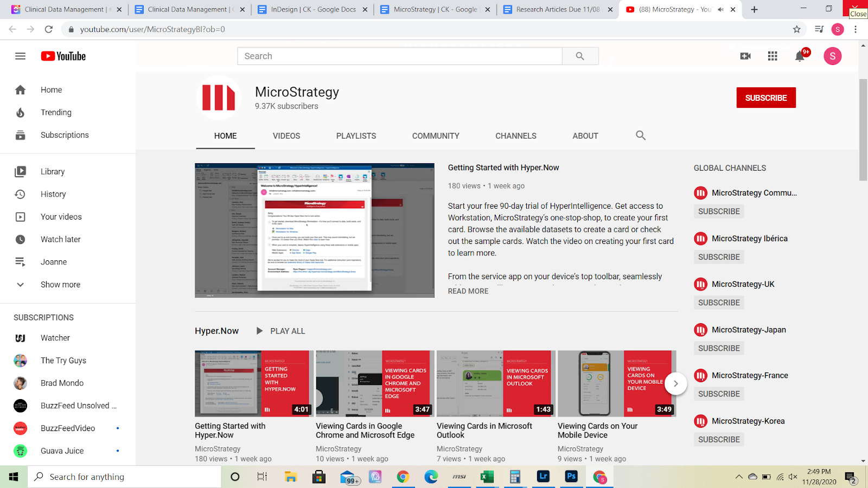
Task: Open Viewing Cards in Google Chrome thumbnail
Action: [375, 383]
